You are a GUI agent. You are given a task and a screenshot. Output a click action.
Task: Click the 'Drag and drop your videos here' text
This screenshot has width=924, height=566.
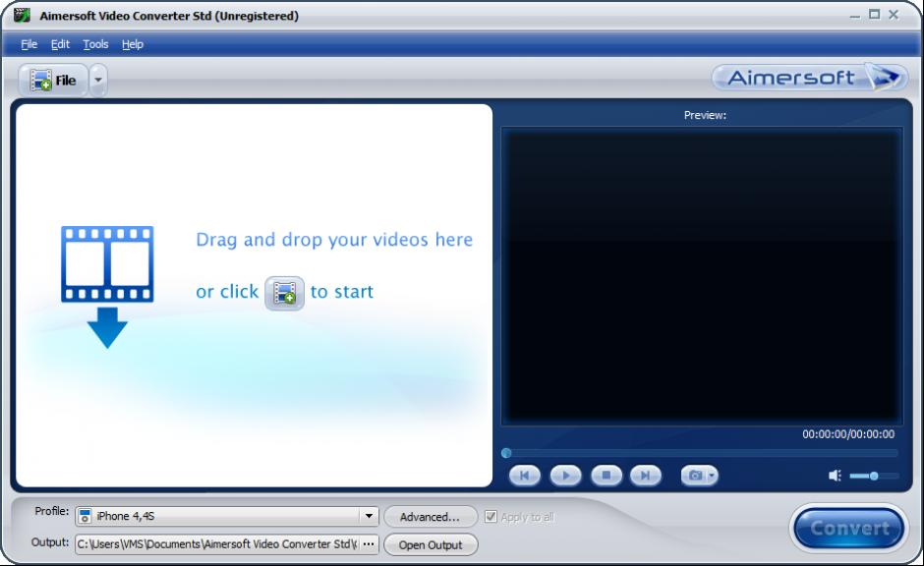point(334,240)
